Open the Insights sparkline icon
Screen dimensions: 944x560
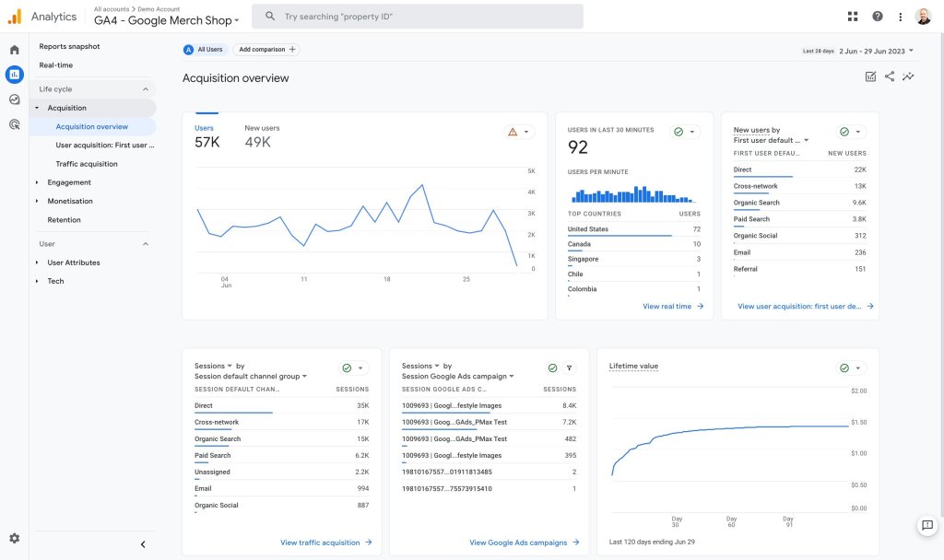click(x=908, y=76)
